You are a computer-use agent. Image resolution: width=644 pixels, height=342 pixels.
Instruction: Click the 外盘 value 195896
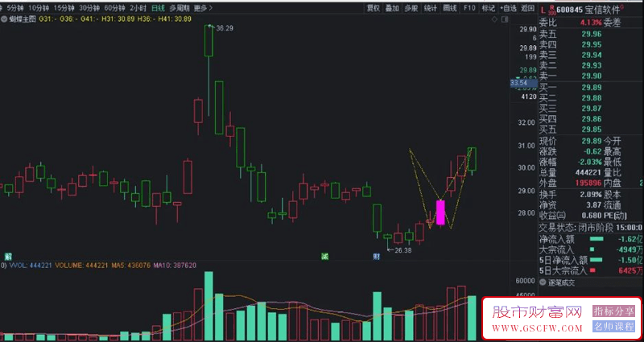coord(588,183)
